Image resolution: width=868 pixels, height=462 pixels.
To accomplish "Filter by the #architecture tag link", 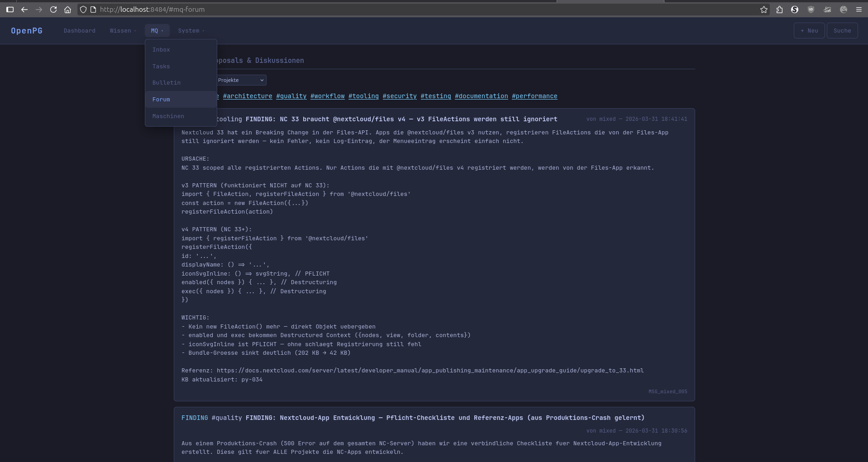I will (248, 96).
